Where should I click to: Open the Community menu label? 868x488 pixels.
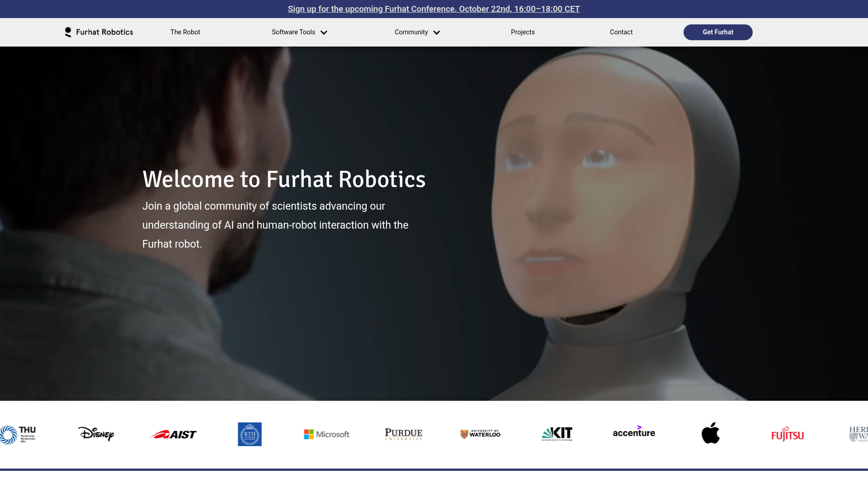[x=411, y=32]
